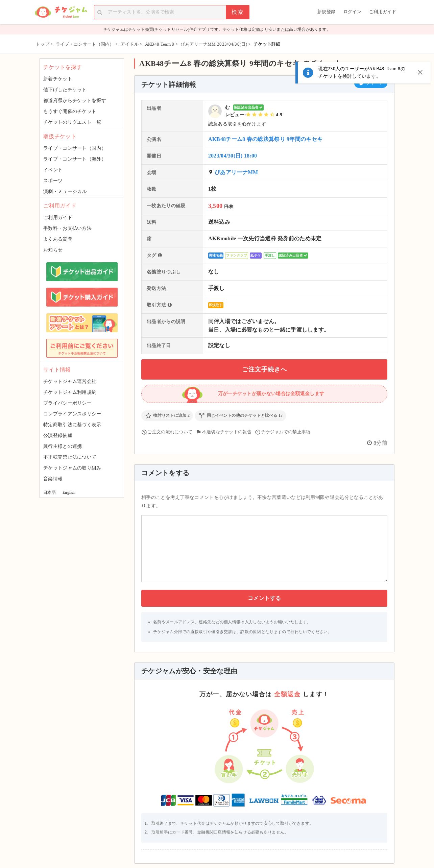
Task: Click ライブ・コンサート（国内） breadcrumb
Action: coord(85,44)
